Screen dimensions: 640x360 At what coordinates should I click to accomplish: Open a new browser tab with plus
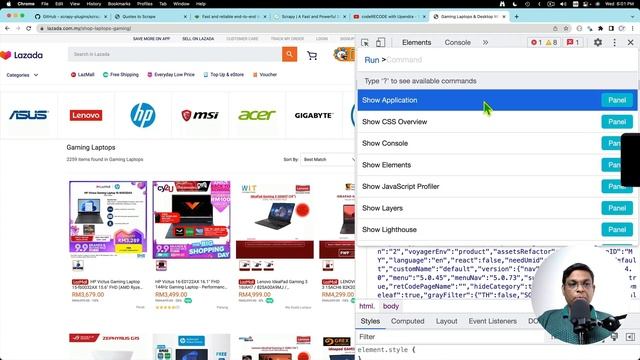tap(516, 16)
